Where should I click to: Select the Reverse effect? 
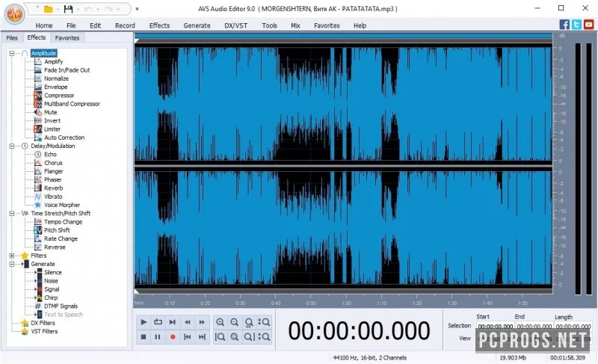(x=55, y=247)
